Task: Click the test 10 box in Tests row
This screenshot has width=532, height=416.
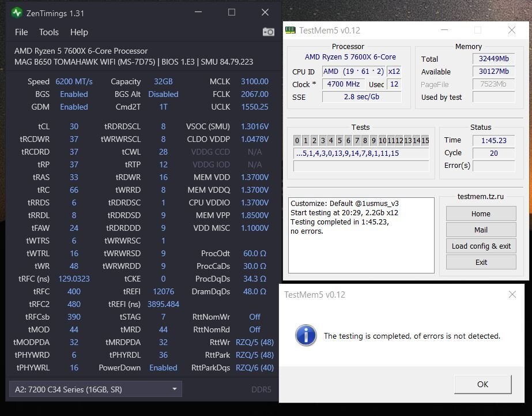Action: [x=382, y=140]
